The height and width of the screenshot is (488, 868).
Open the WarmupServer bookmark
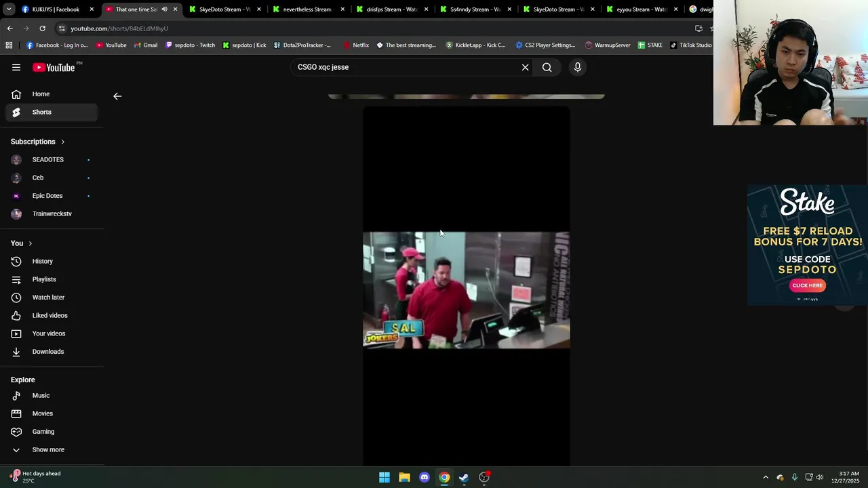608,45
